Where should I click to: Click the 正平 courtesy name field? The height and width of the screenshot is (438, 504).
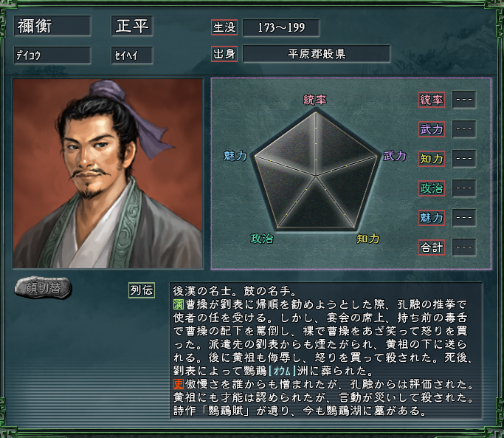point(132,26)
